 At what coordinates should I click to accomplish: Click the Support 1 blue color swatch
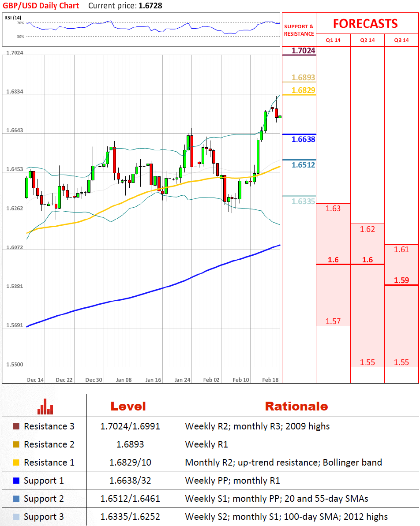pos(16,481)
